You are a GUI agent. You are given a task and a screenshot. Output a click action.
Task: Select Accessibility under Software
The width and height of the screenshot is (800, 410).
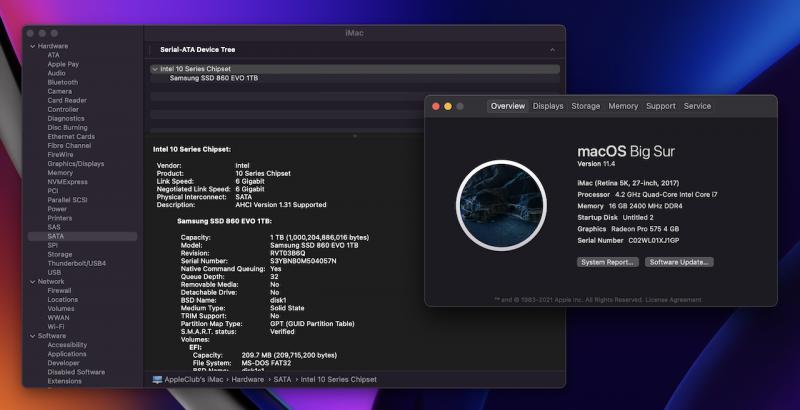click(67, 345)
